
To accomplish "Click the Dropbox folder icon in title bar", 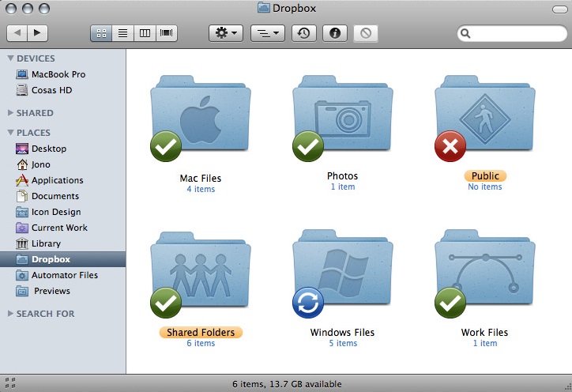I will [263, 8].
